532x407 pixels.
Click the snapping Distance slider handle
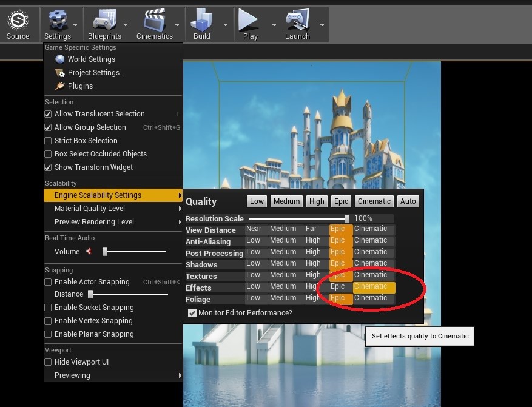click(x=90, y=294)
